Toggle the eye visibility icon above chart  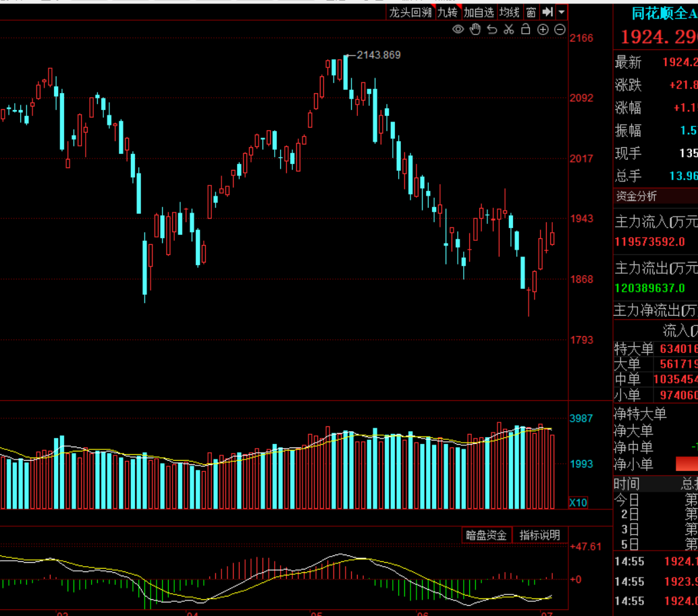coord(458,30)
